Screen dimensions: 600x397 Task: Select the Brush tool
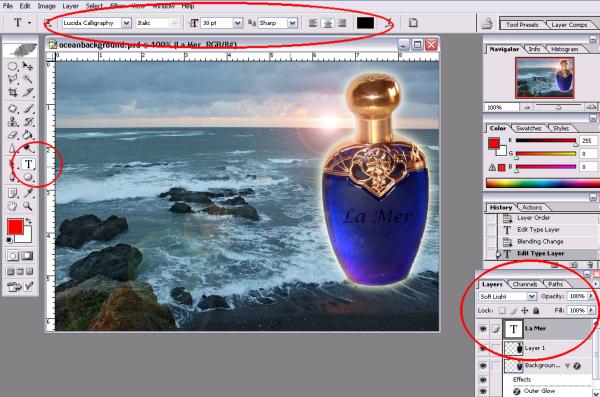click(x=28, y=109)
